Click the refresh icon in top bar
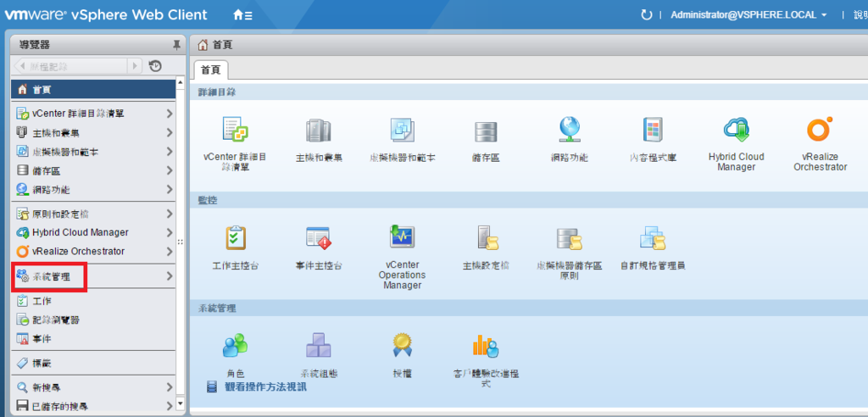The height and width of the screenshot is (417, 868). click(x=646, y=15)
